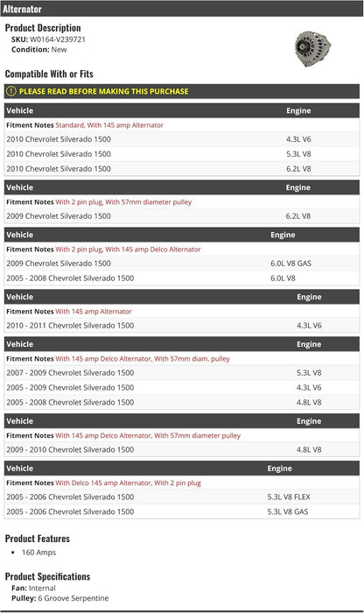The height and width of the screenshot is (613, 364).
Task: Click the With Delco 145 amp Alternator, 2 pin plug note
Action: 128,483
